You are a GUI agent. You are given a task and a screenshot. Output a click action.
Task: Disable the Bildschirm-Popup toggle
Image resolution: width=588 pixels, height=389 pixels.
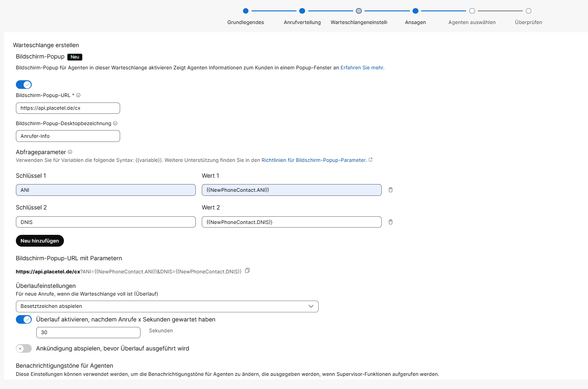[x=24, y=85]
